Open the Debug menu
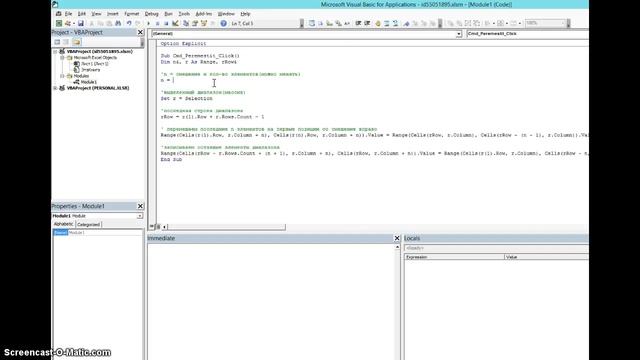Image resolution: width=640 pixels, height=360 pixels. point(151,14)
